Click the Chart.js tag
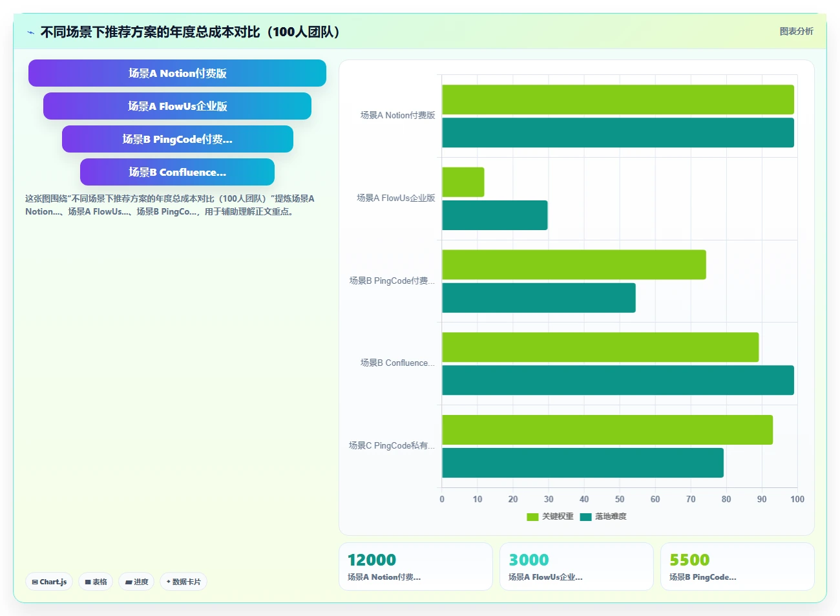The height and width of the screenshot is (616, 840). [49, 582]
